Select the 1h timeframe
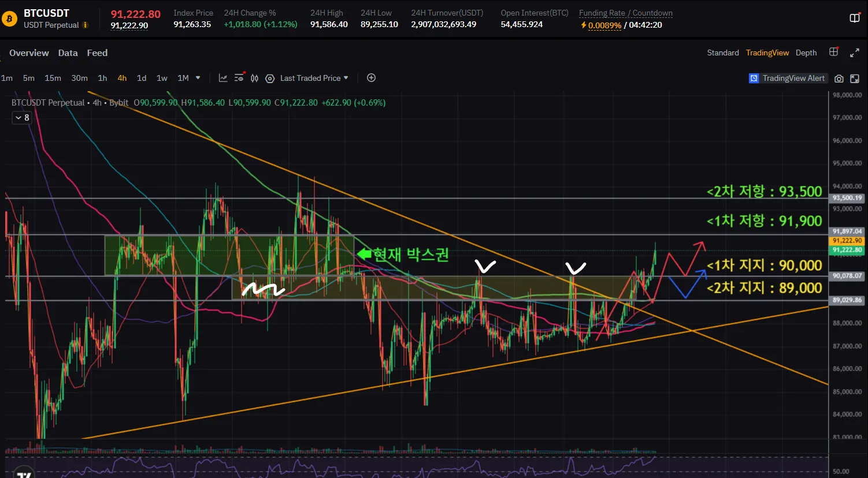The height and width of the screenshot is (478, 868). 102,78
